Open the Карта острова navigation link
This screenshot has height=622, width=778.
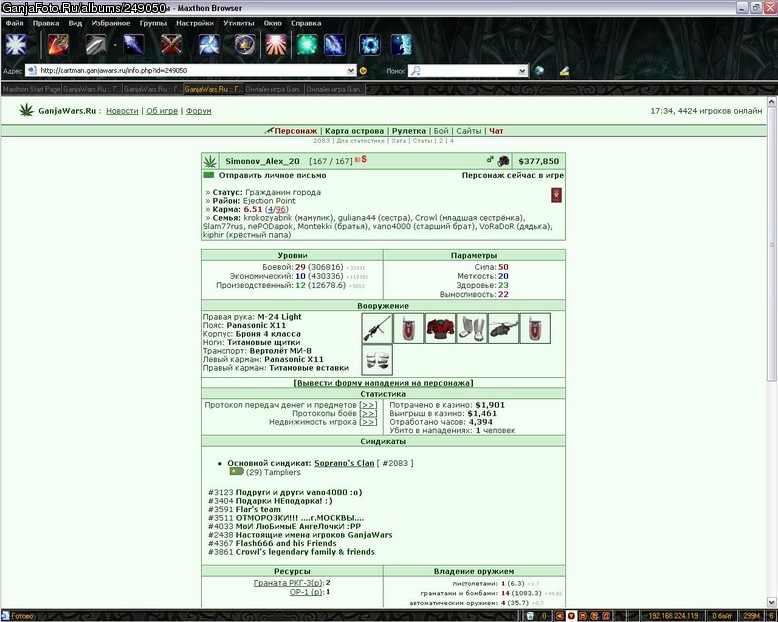point(354,131)
